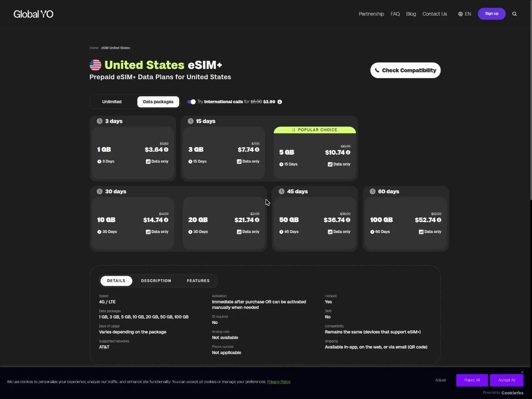The height and width of the screenshot is (399, 532).
Task: Click the Check Compatibility button
Action: point(405,70)
